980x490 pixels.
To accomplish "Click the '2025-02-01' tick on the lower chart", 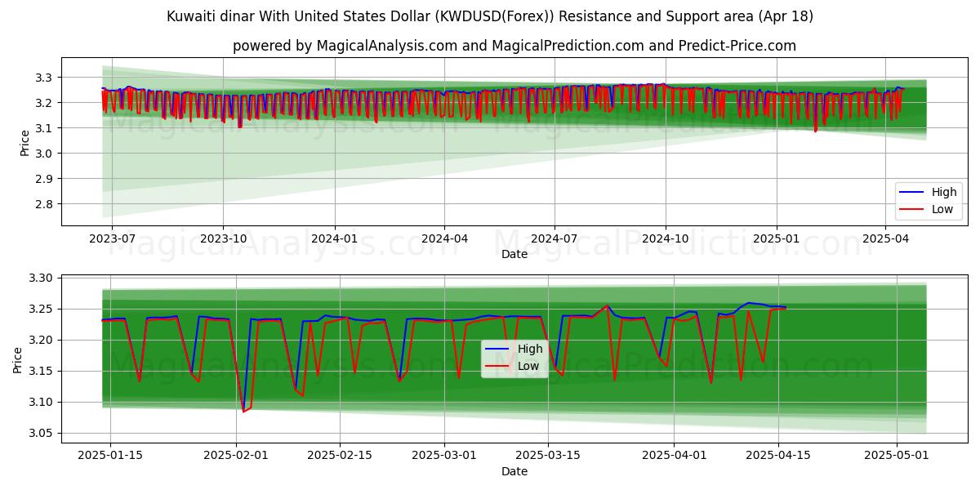I will pos(236,456).
